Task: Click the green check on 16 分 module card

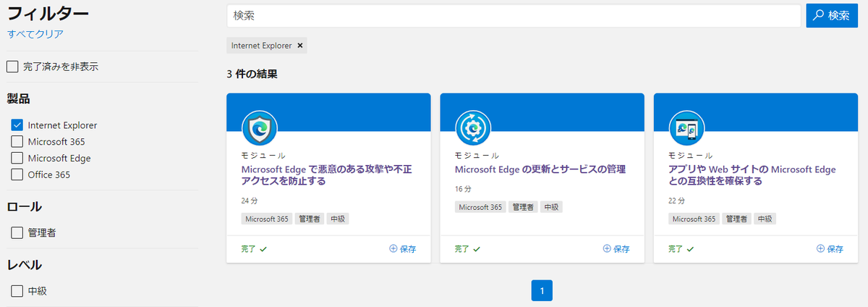Action: 477,249
